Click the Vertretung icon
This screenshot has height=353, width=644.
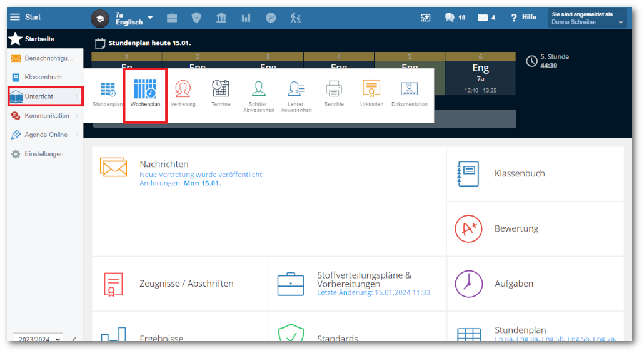click(x=183, y=90)
